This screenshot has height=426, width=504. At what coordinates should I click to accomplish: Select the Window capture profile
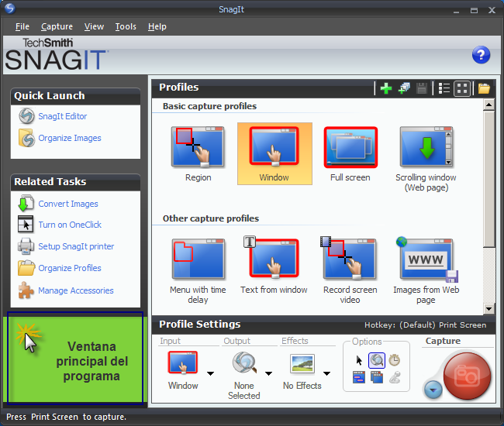[x=274, y=154]
